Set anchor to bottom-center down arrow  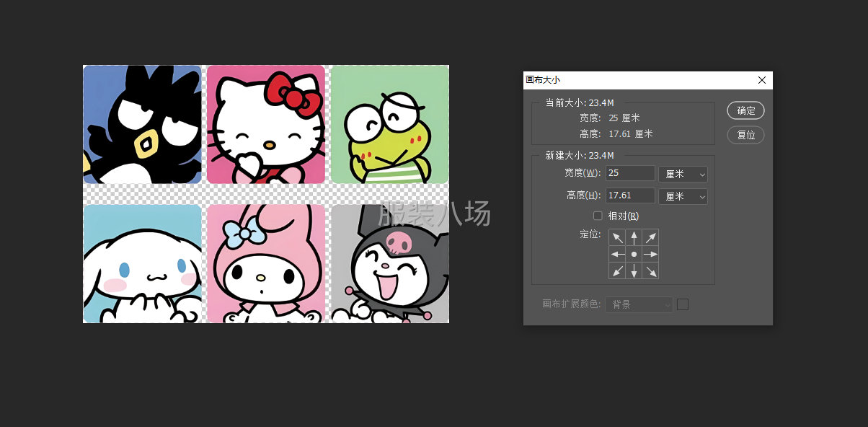[x=634, y=270]
